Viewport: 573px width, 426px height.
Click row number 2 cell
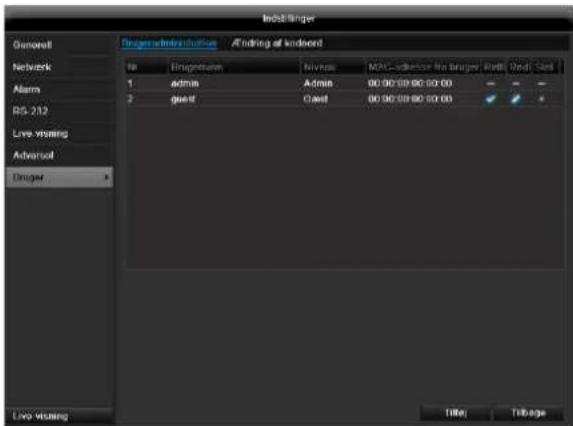tap(130, 99)
